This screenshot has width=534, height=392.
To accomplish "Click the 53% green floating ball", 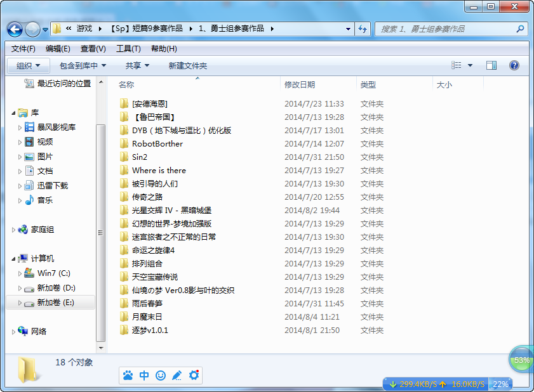I will click(x=521, y=359).
